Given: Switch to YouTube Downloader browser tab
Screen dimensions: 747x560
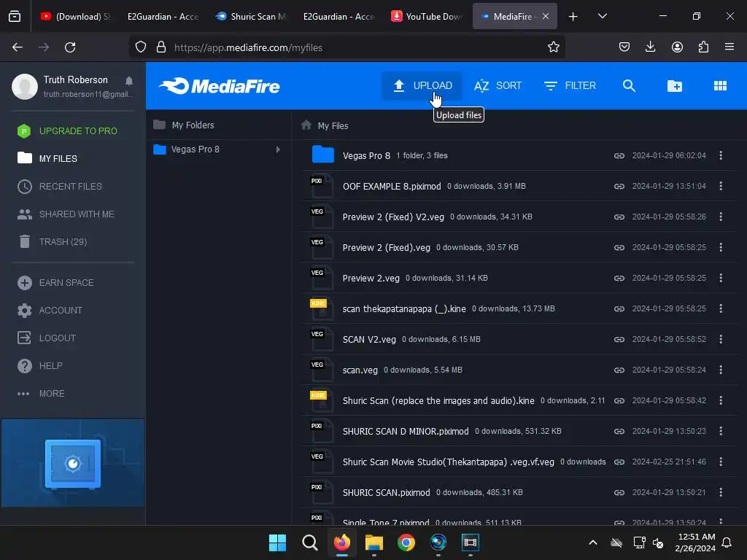Looking at the screenshot, I should (x=427, y=16).
